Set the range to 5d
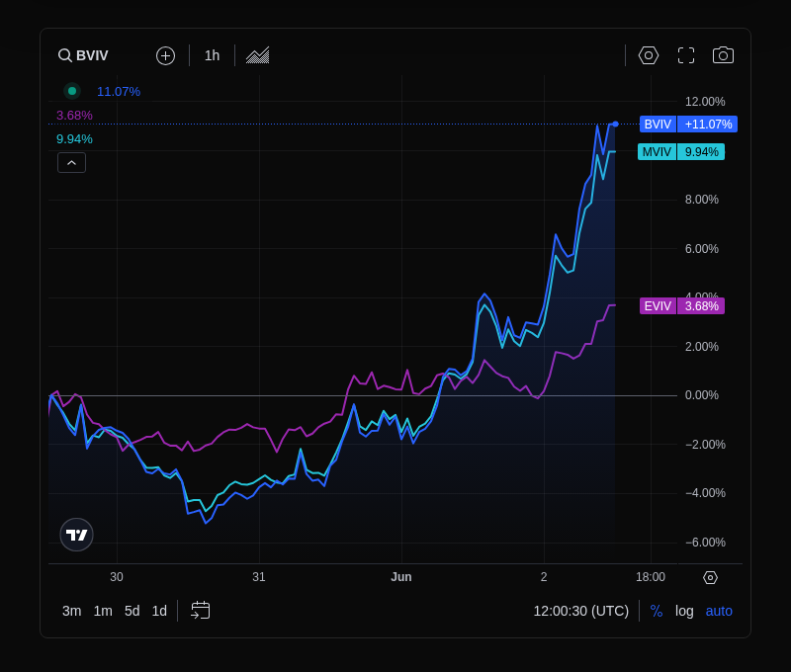The height and width of the screenshot is (672, 791). [132, 611]
